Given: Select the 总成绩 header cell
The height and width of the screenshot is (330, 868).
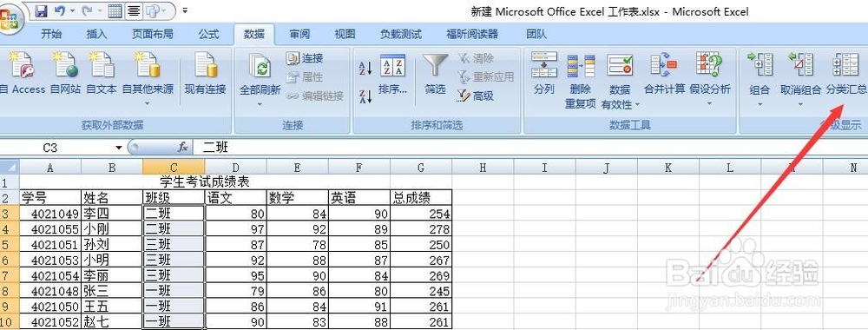Looking at the screenshot, I should click(x=422, y=197).
